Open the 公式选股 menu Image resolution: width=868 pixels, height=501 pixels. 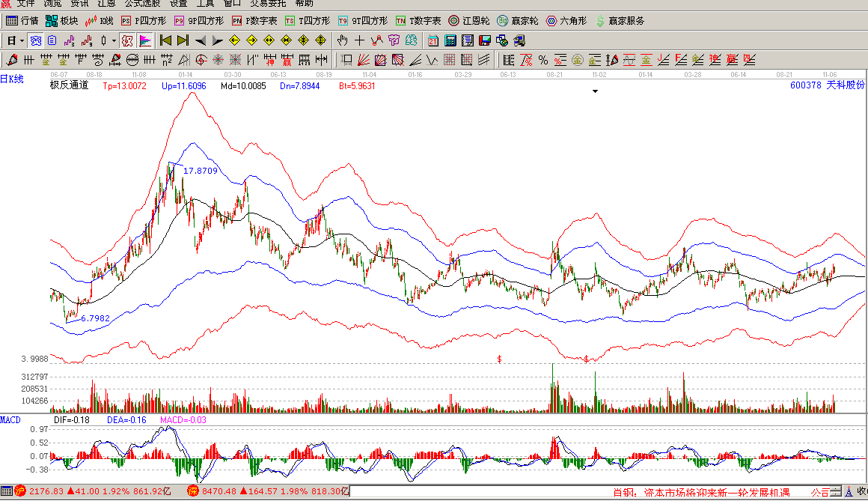coord(142,4)
